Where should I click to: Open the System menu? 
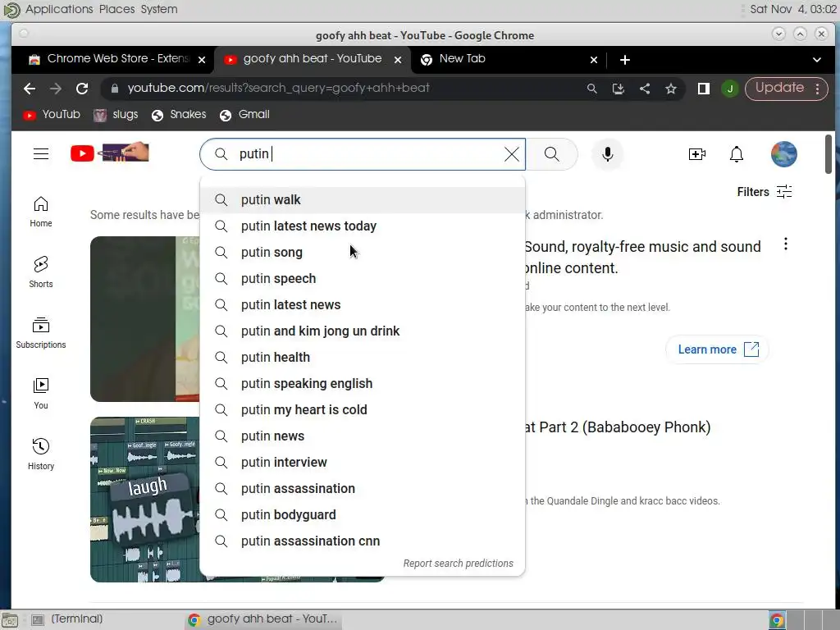coord(158,9)
